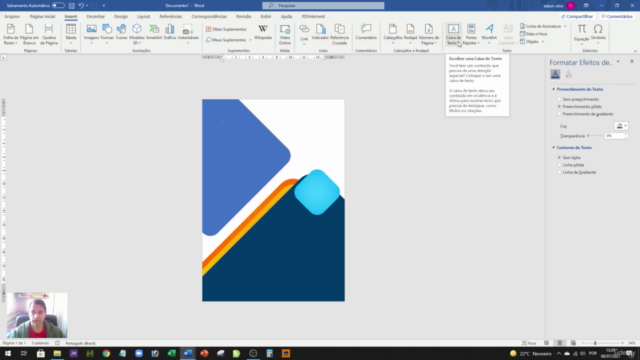
Task: Select the cyan diamond shape on page
Action: [x=317, y=192]
